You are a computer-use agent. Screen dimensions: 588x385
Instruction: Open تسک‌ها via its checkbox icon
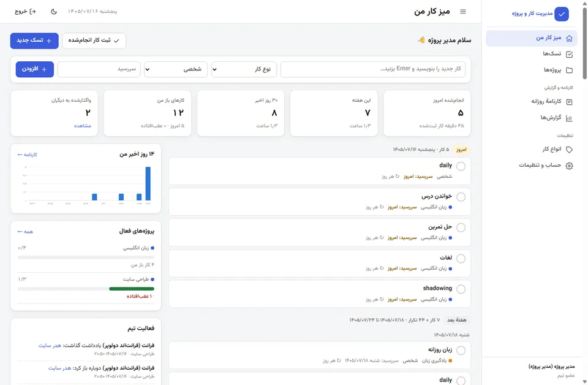(569, 54)
